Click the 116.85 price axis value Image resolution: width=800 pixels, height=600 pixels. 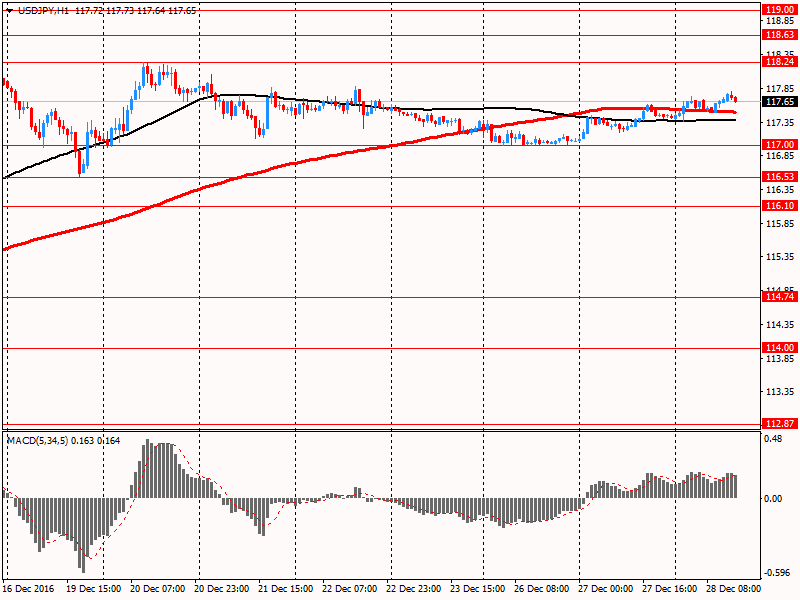click(780, 156)
